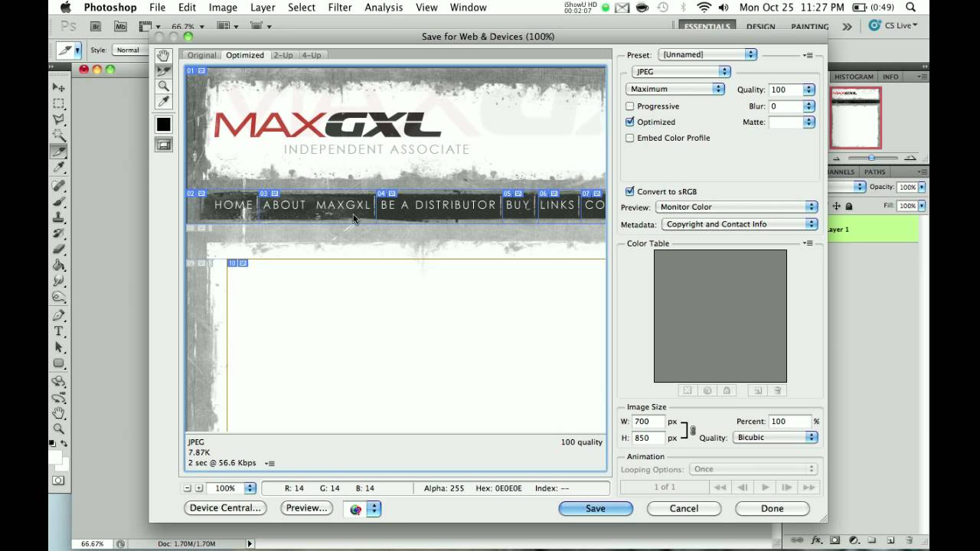Viewport: 980px width, 551px height.
Task: Toggle Convert to sRGB checkbox
Action: tap(630, 191)
